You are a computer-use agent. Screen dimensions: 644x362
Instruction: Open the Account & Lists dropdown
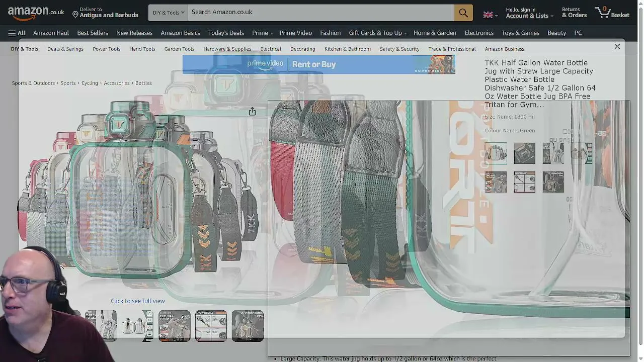pos(529,13)
